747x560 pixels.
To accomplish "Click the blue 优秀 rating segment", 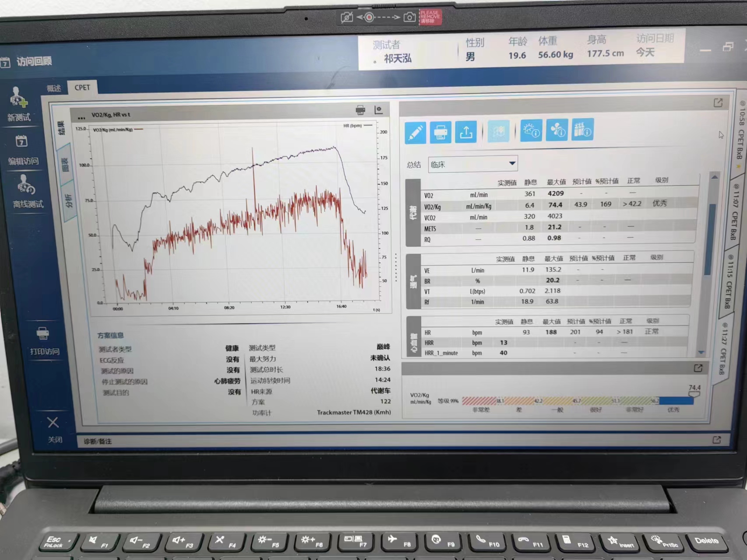I will coord(676,401).
